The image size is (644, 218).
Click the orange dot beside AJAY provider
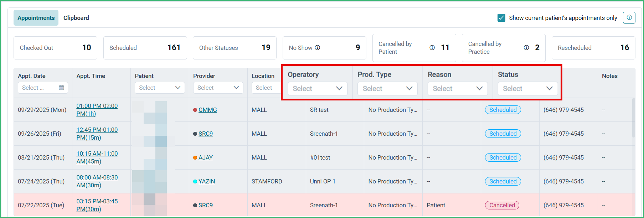pyautogui.click(x=195, y=157)
